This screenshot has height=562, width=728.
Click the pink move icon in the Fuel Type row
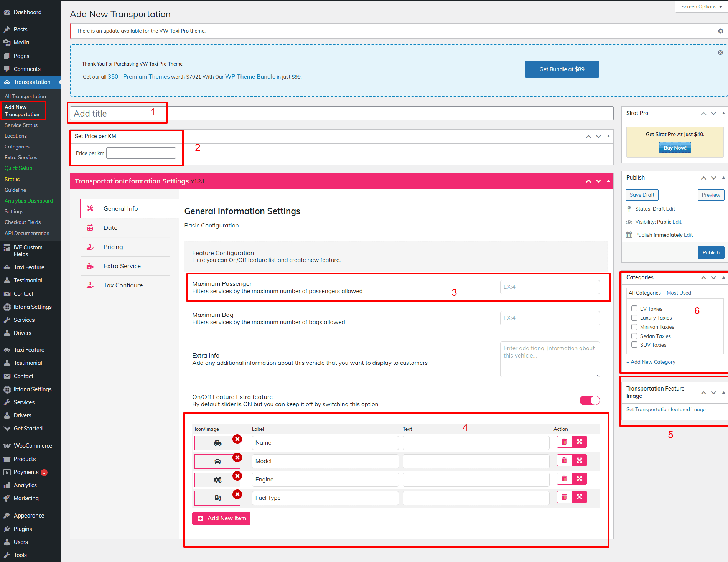pos(579,497)
